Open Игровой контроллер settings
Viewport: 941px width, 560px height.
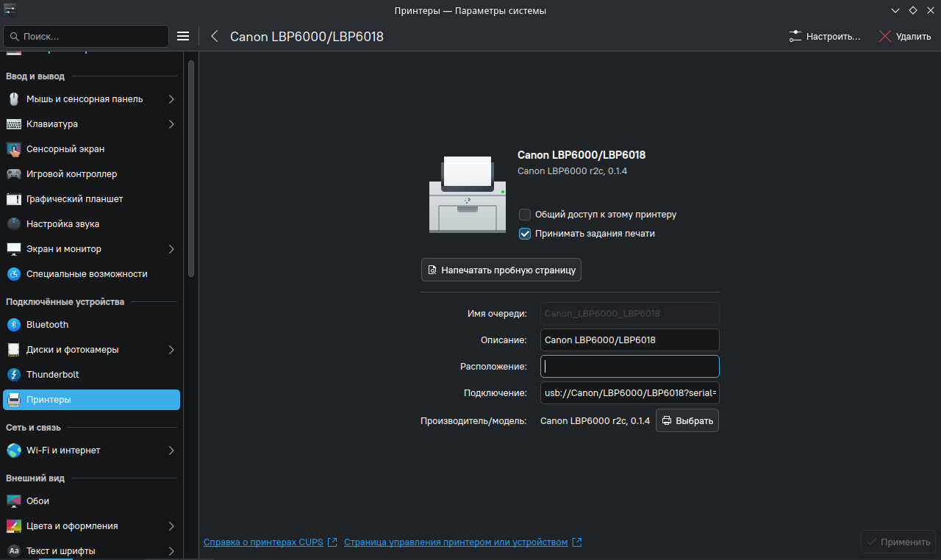92,174
